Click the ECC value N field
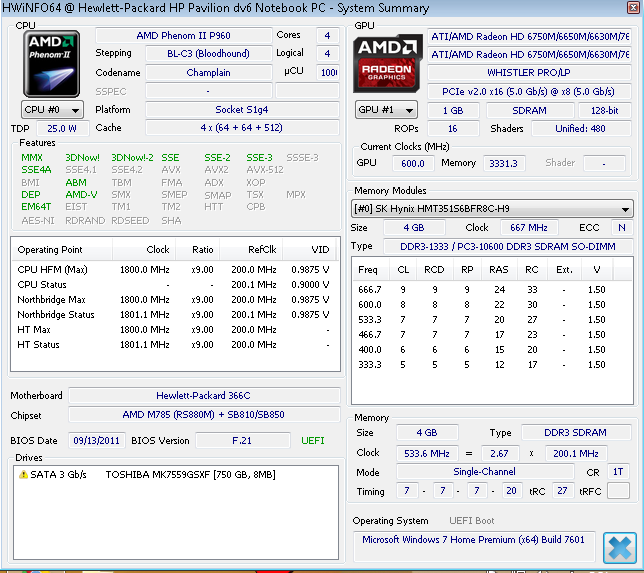The image size is (644, 573). pyautogui.click(x=622, y=228)
